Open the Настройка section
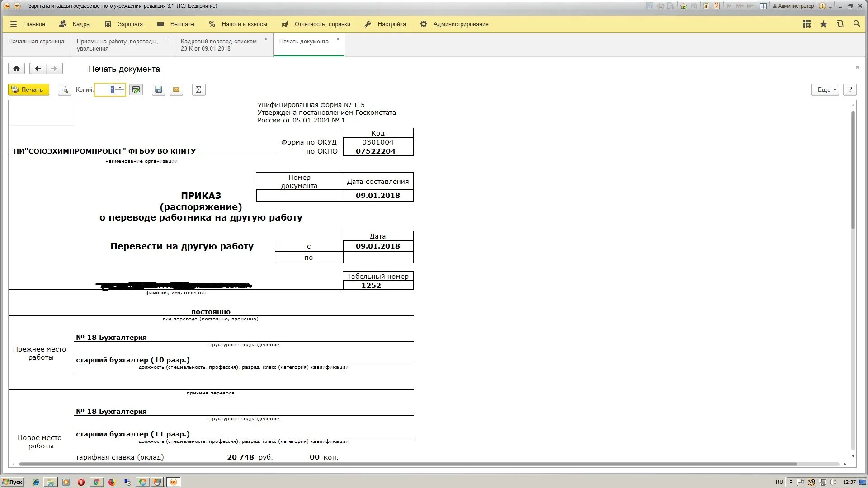Image resolution: width=868 pixels, height=488 pixels. pos(385,24)
